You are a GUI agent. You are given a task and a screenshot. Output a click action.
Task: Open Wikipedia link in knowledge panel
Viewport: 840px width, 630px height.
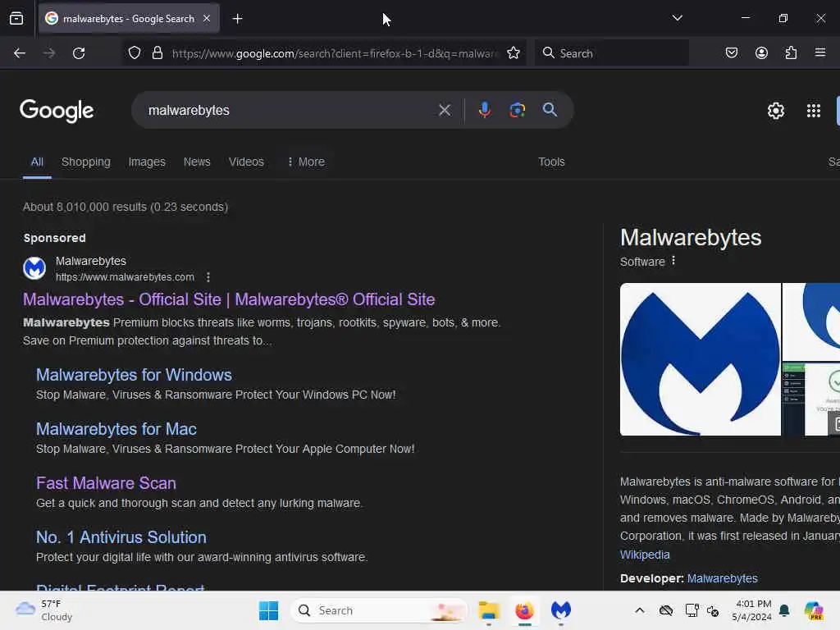tap(645, 555)
